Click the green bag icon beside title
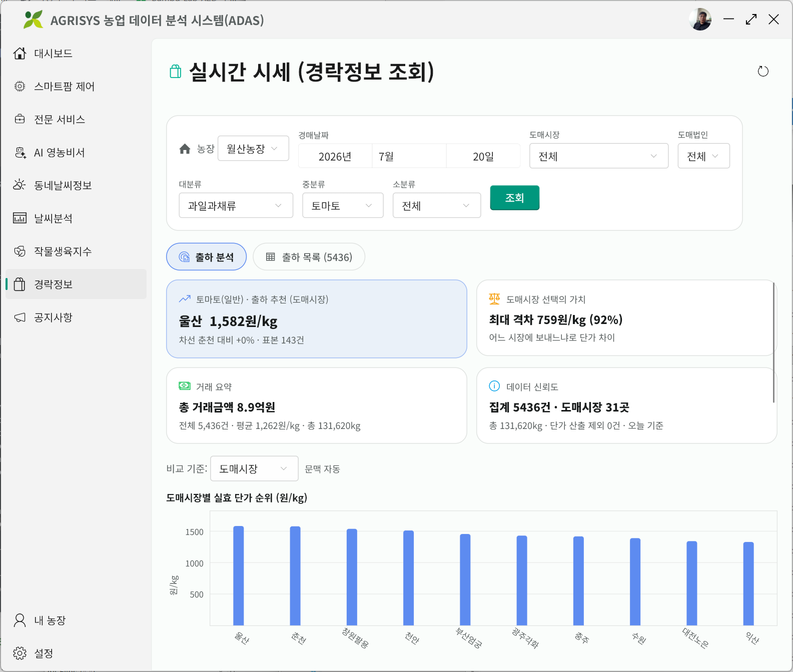This screenshot has height=672, width=793. [175, 71]
